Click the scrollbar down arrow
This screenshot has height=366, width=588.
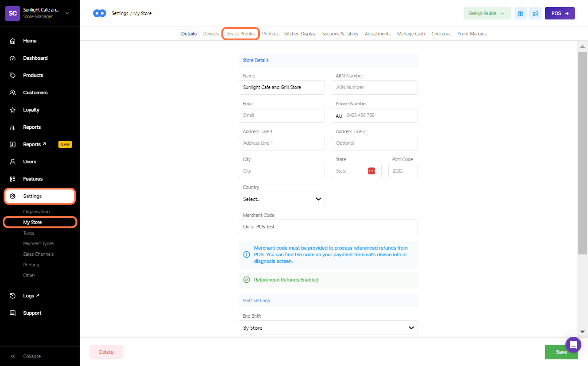point(582,331)
